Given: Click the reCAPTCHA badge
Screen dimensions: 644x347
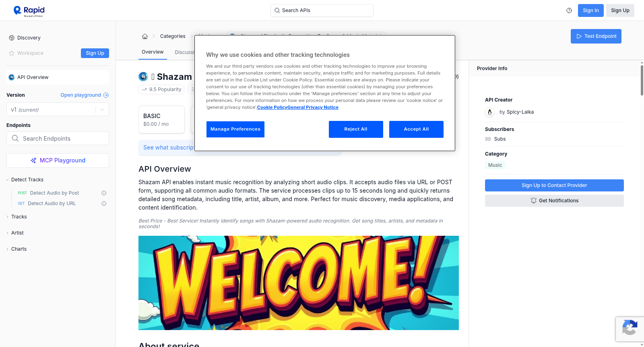Looking at the screenshot, I should [x=630, y=329].
